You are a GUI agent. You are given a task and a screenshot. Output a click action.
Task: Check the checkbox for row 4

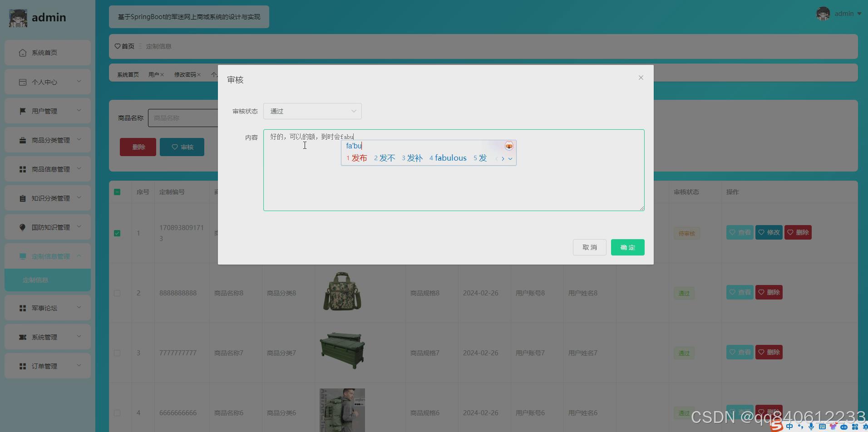click(x=117, y=413)
